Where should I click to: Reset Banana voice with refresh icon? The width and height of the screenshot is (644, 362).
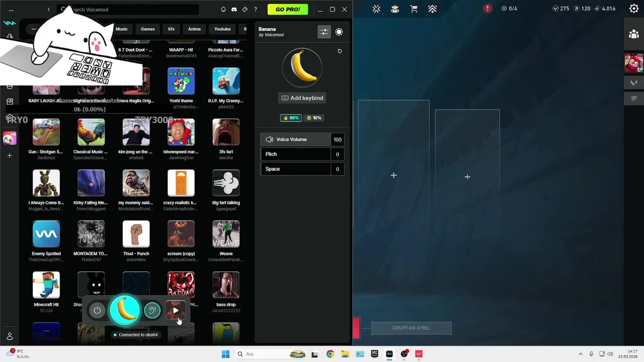(x=340, y=51)
